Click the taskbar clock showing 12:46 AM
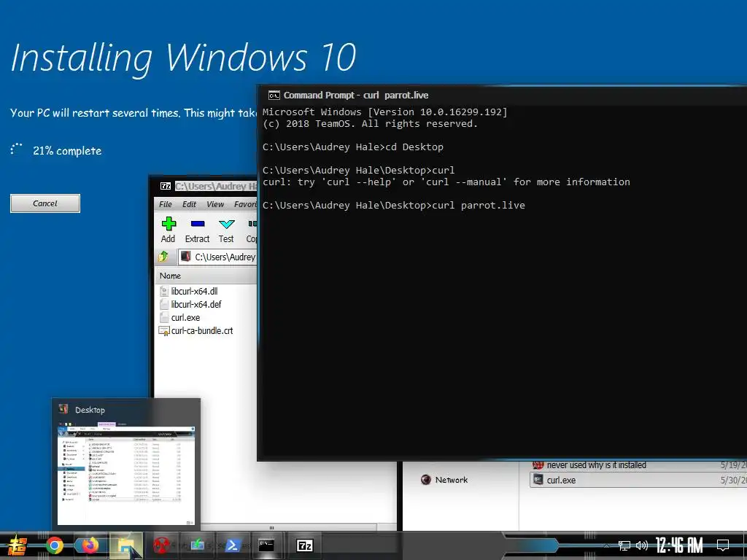The height and width of the screenshot is (560, 747). click(x=679, y=545)
